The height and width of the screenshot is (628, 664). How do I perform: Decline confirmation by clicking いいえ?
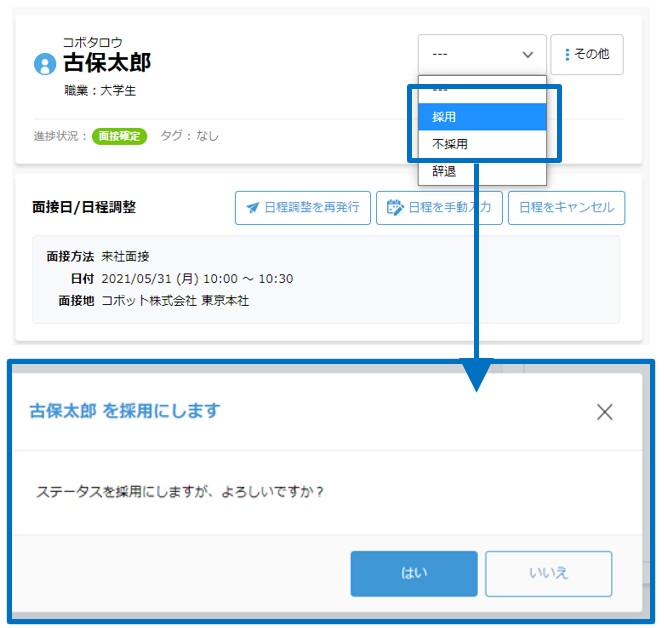[x=548, y=573]
